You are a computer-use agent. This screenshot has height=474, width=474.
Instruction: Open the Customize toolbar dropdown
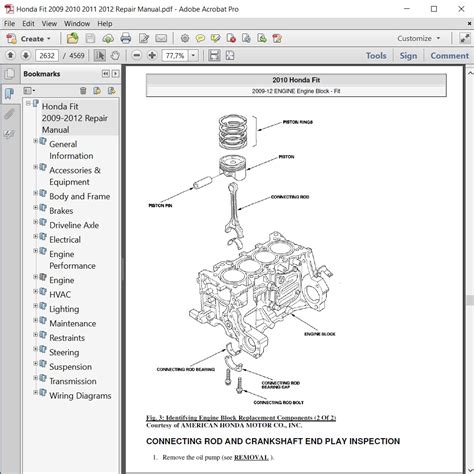pos(419,39)
